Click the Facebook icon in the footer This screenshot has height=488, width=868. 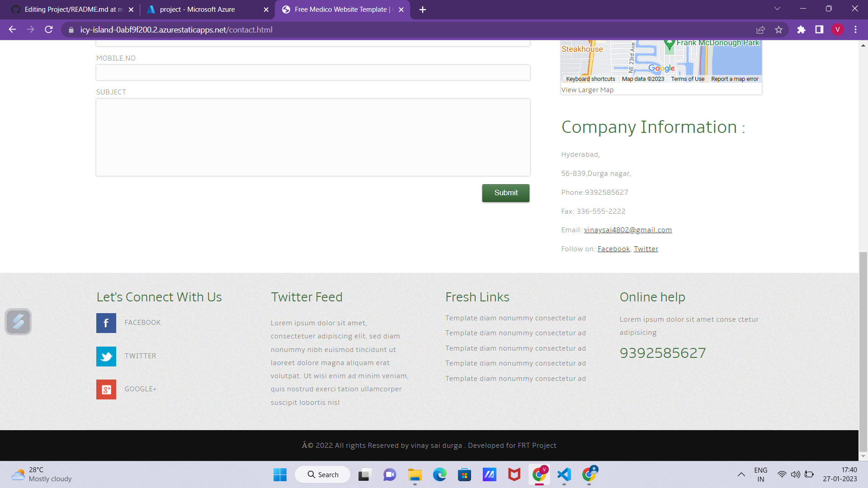pos(106,323)
